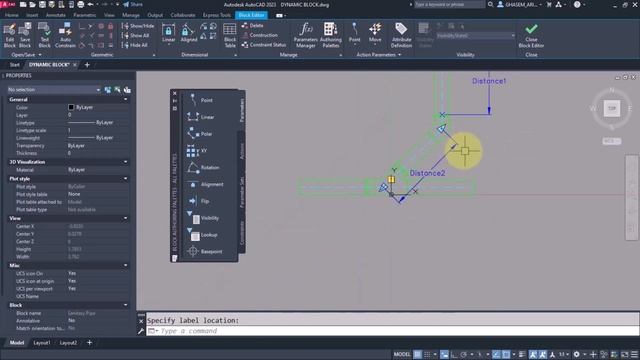Click the ViewCube TOP face

611,109
